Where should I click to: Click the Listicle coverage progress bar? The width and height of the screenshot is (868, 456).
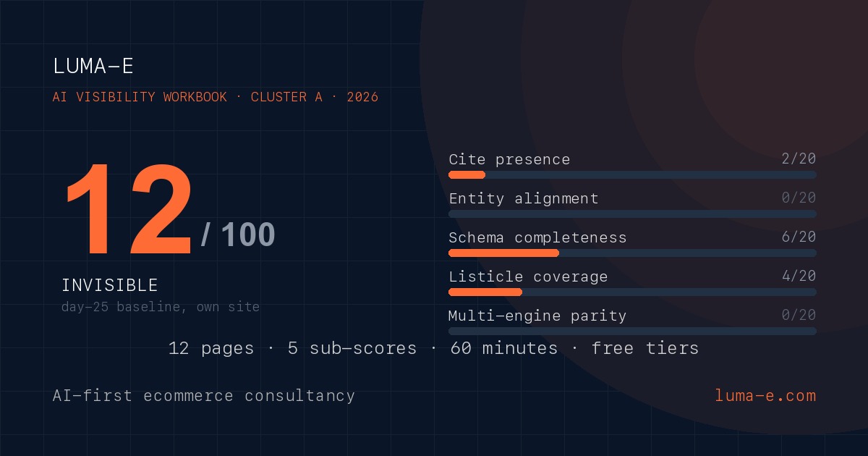pyautogui.click(x=632, y=292)
